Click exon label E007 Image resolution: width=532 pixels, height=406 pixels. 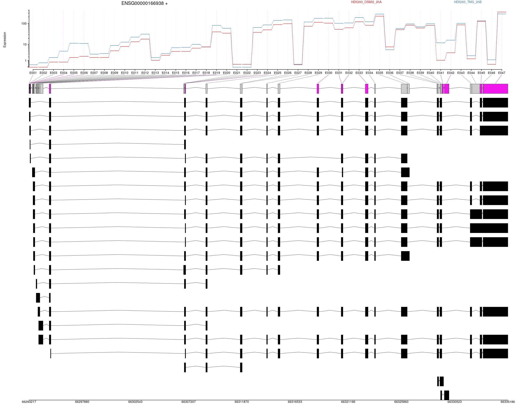point(94,73)
